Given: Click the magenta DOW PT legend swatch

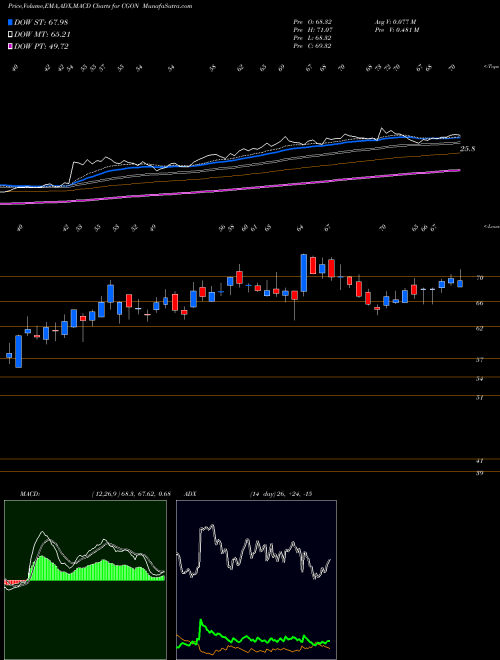Looking at the screenshot, I should point(11,46).
